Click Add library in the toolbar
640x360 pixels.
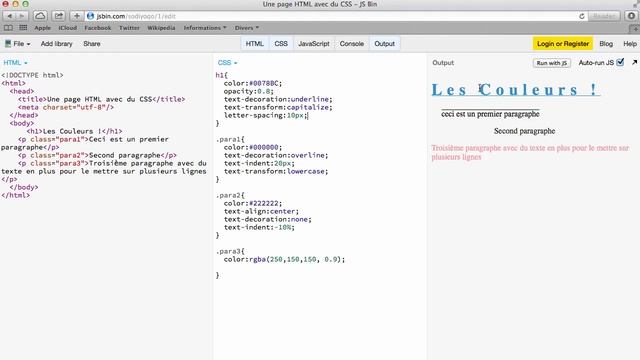(56, 44)
